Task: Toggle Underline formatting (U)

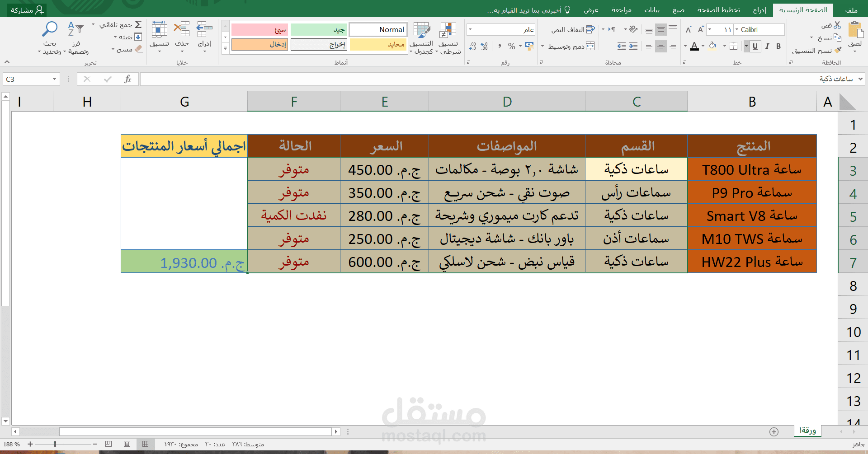Action: click(x=755, y=46)
